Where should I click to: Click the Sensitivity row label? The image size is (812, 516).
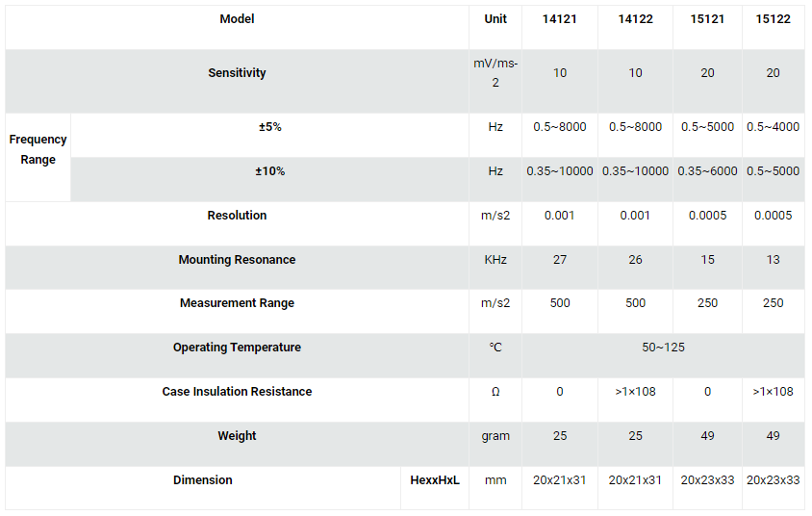[237, 73]
